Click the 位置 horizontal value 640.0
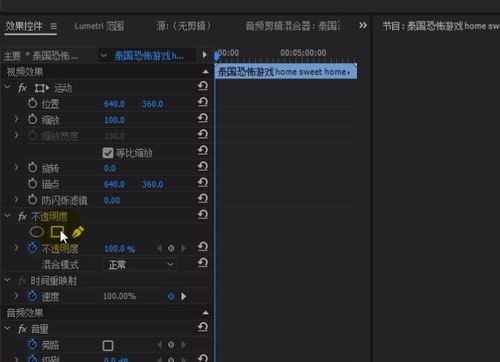The image size is (500, 362). [x=114, y=104]
